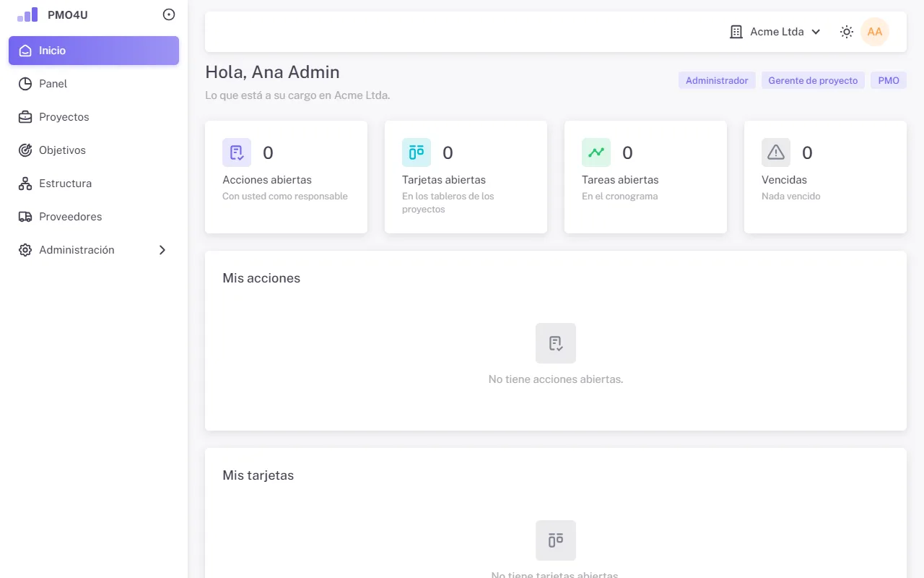924x578 pixels.
Task: Click the PMO4U bar chart logo
Action: (x=27, y=14)
